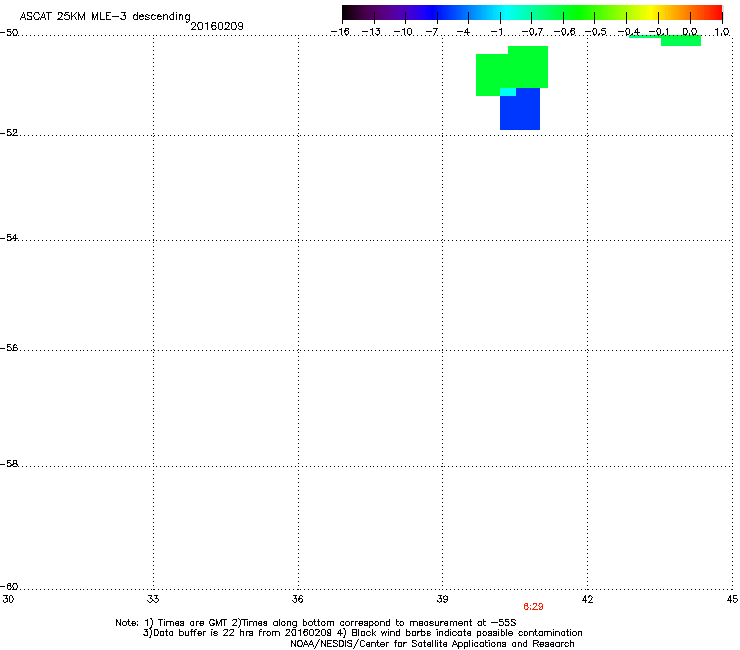
Task: Click longitude axis label 45
Action: click(732, 599)
